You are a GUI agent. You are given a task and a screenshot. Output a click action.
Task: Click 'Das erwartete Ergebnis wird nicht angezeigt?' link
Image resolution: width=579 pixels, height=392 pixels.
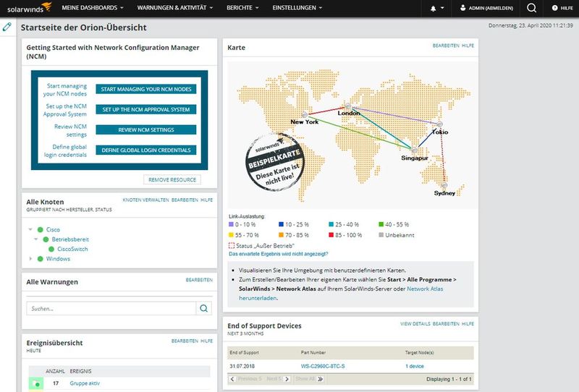point(278,254)
